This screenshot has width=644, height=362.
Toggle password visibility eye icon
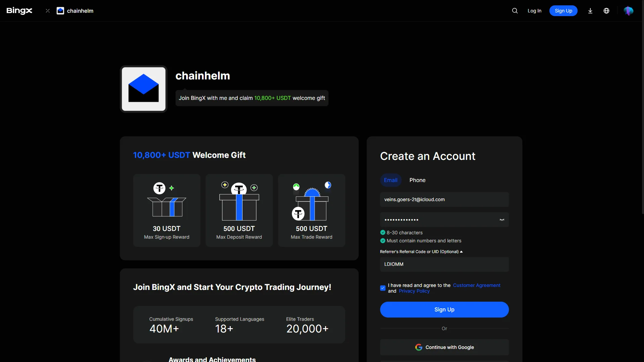point(502,220)
